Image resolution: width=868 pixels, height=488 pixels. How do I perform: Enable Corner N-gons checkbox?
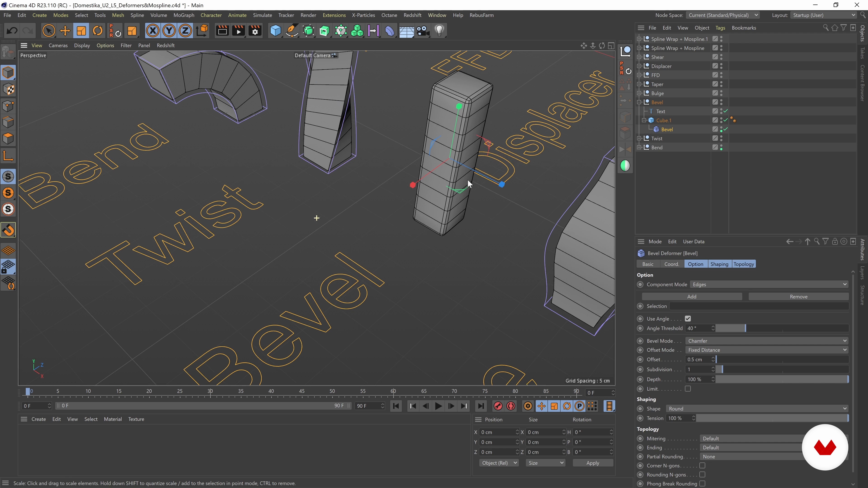tap(702, 465)
